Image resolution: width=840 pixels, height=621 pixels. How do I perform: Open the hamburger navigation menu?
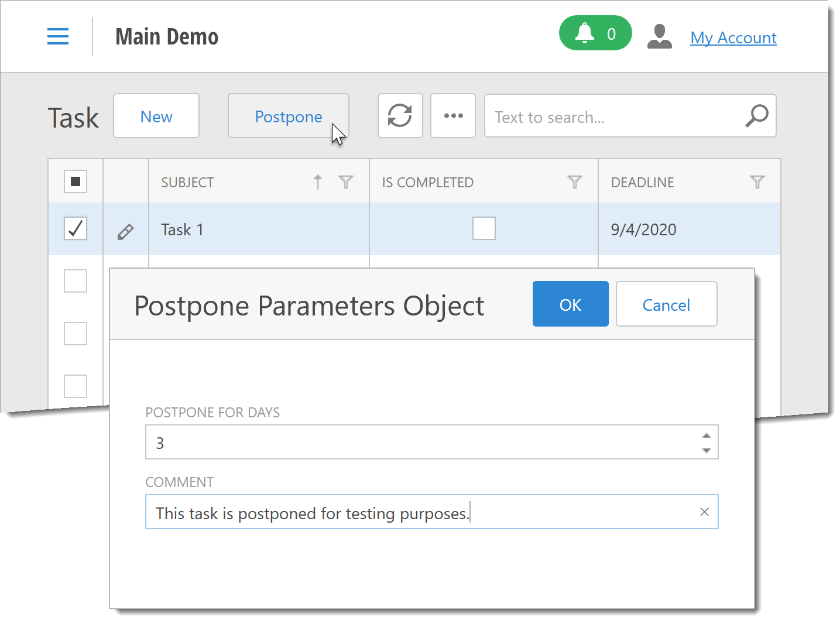click(x=58, y=36)
